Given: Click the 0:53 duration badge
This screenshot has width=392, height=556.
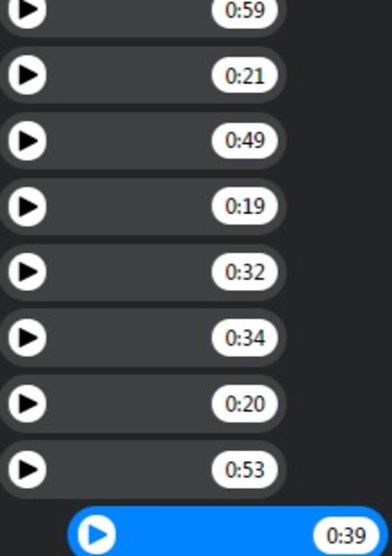Looking at the screenshot, I should (245, 469).
